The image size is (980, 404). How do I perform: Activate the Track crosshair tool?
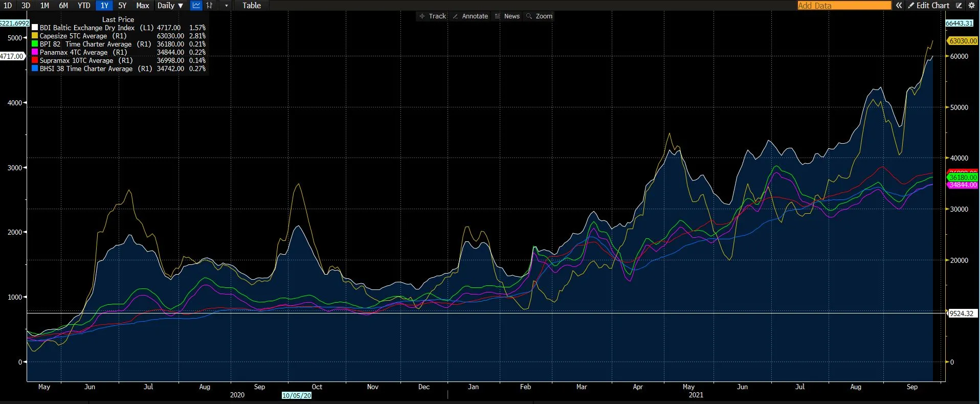[433, 16]
